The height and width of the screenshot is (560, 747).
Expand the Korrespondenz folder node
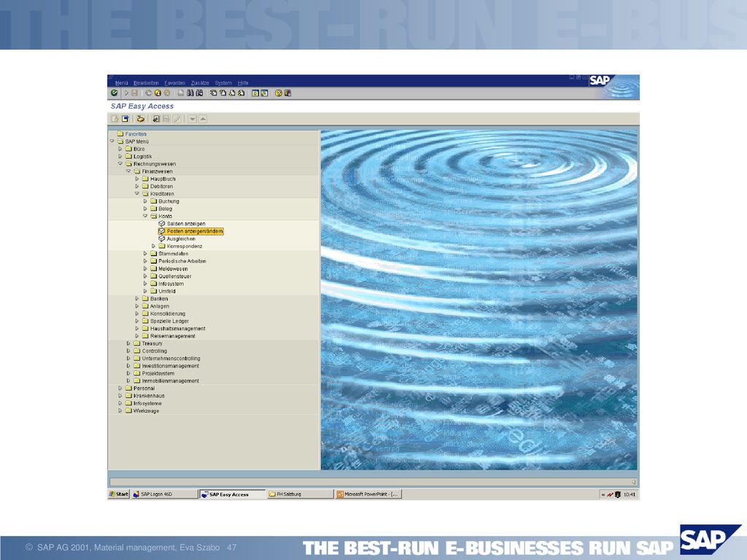pyautogui.click(x=153, y=246)
